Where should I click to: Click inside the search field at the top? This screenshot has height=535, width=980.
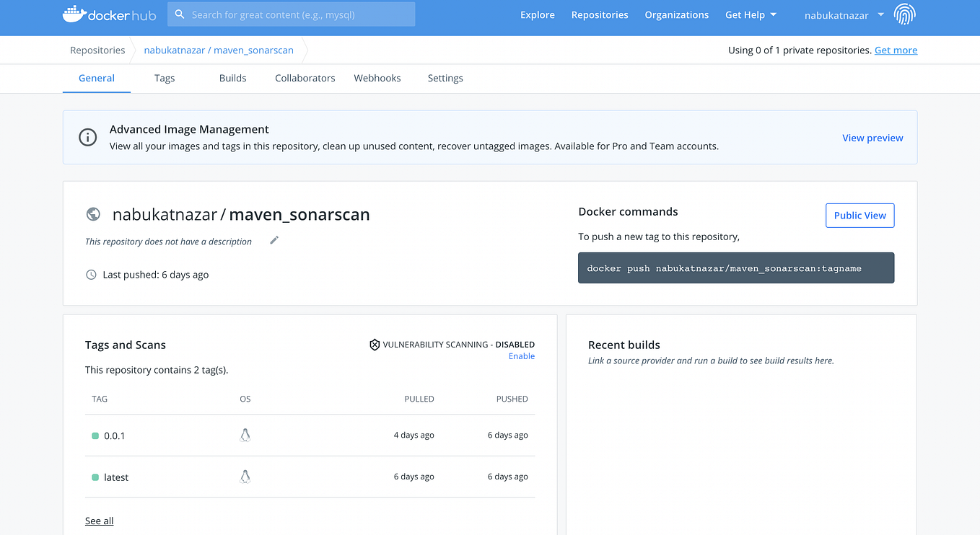291,14
